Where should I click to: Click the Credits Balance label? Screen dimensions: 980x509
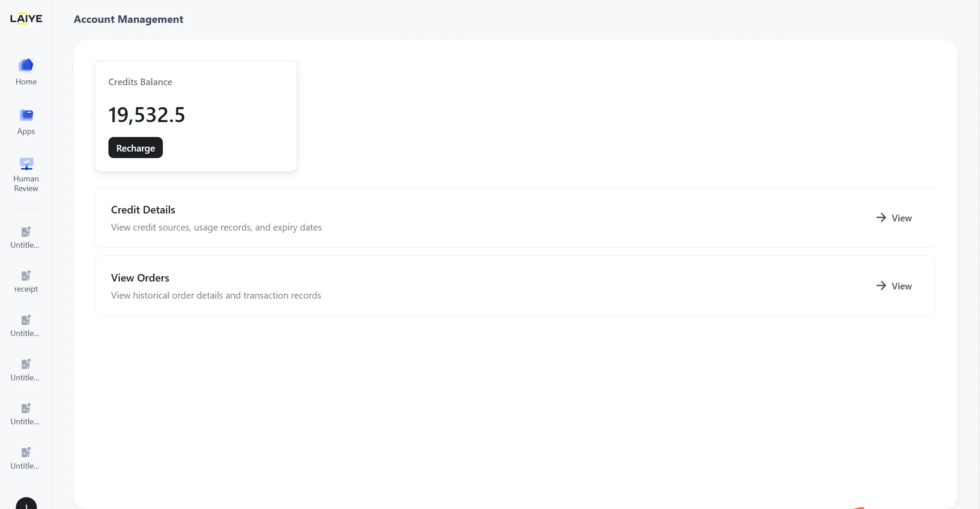coord(140,82)
